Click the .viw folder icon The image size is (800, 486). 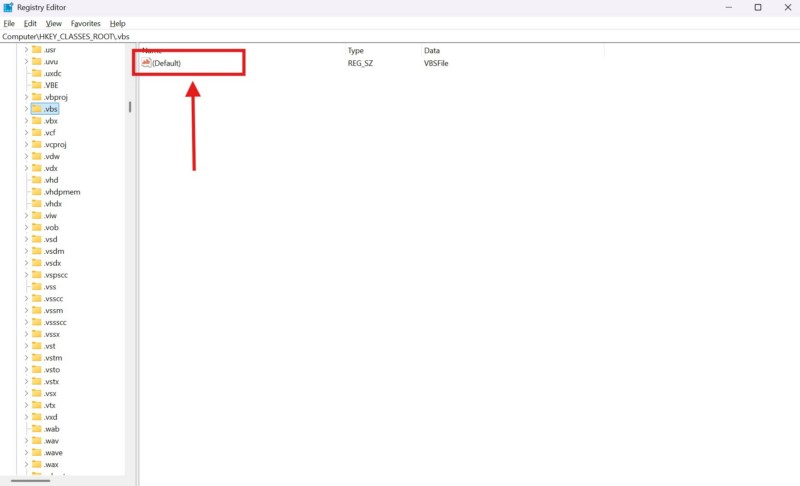pyautogui.click(x=37, y=215)
